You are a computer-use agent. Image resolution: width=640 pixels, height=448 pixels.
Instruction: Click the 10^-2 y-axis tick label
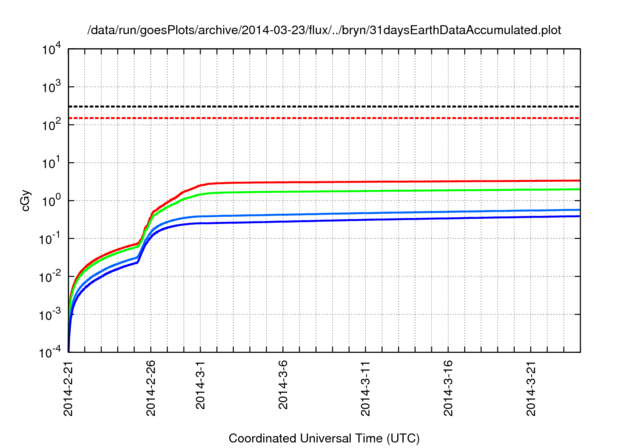point(50,277)
